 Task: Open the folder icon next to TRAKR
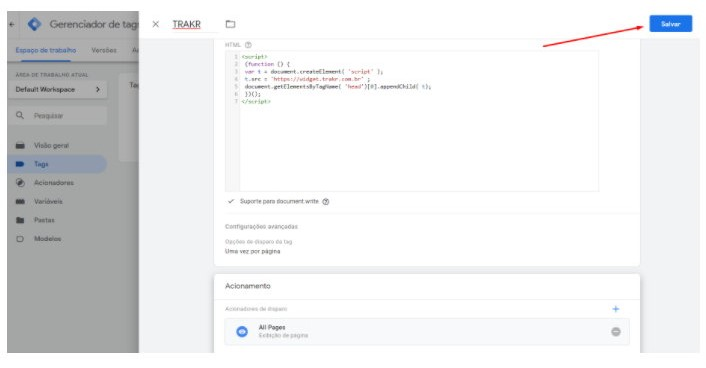pyautogui.click(x=231, y=24)
